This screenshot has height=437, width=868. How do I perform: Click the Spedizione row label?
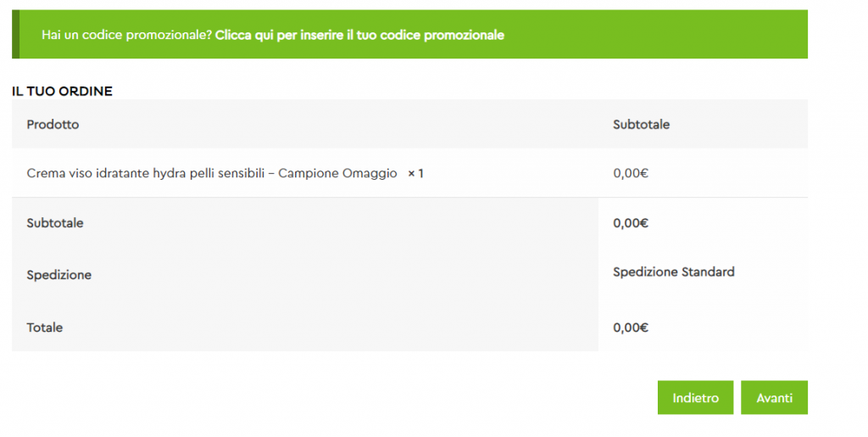pos(59,275)
